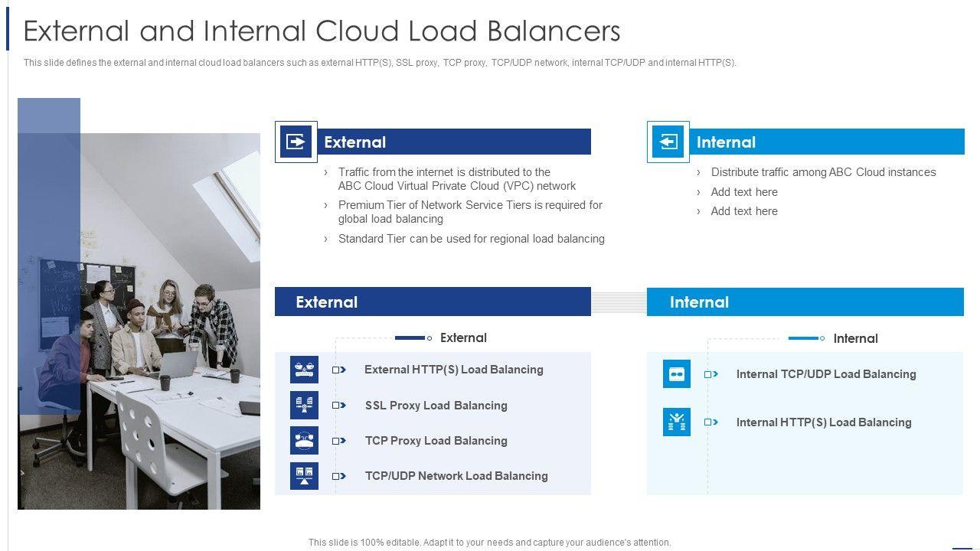Click the chevron before Distribute traffic among ABC Cloud
The height and width of the screenshot is (551, 980).
(698, 173)
